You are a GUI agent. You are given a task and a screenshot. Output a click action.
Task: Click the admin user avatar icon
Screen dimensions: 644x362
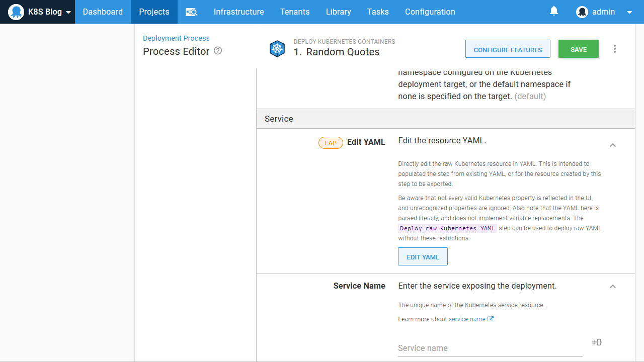(x=582, y=12)
